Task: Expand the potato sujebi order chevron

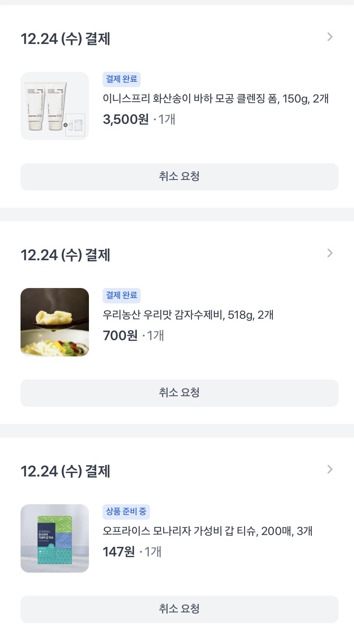Action: pyautogui.click(x=330, y=253)
